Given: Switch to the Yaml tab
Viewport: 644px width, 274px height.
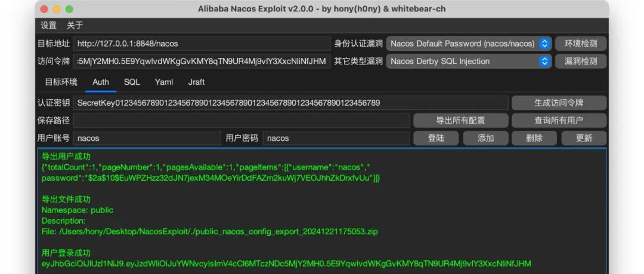Looking at the screenshot, I should tap(164, 82).
